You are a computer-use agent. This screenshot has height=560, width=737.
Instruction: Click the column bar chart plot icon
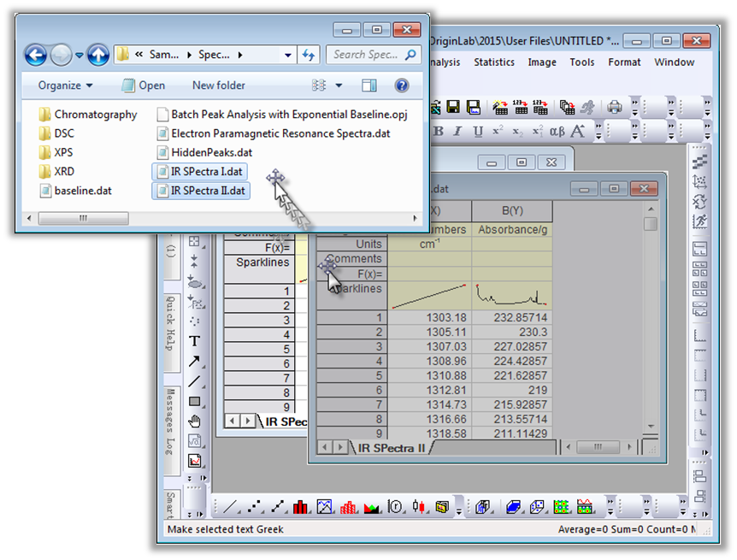(300, 507)
